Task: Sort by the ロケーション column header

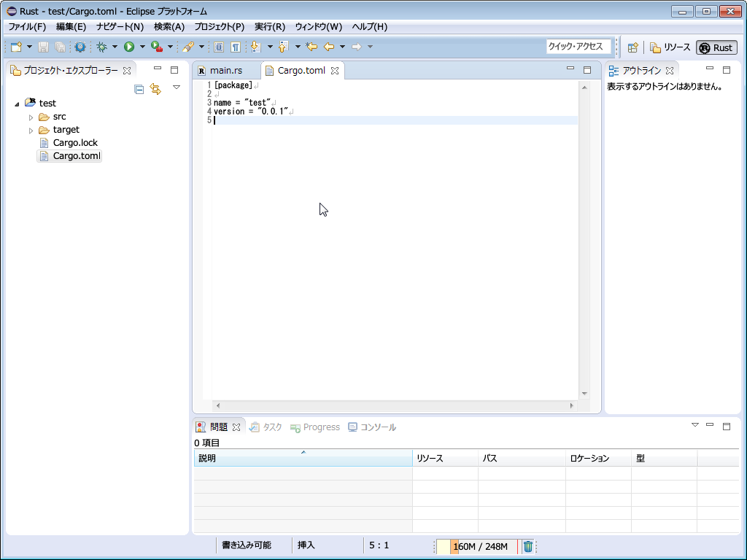Action: coord(598,458)
